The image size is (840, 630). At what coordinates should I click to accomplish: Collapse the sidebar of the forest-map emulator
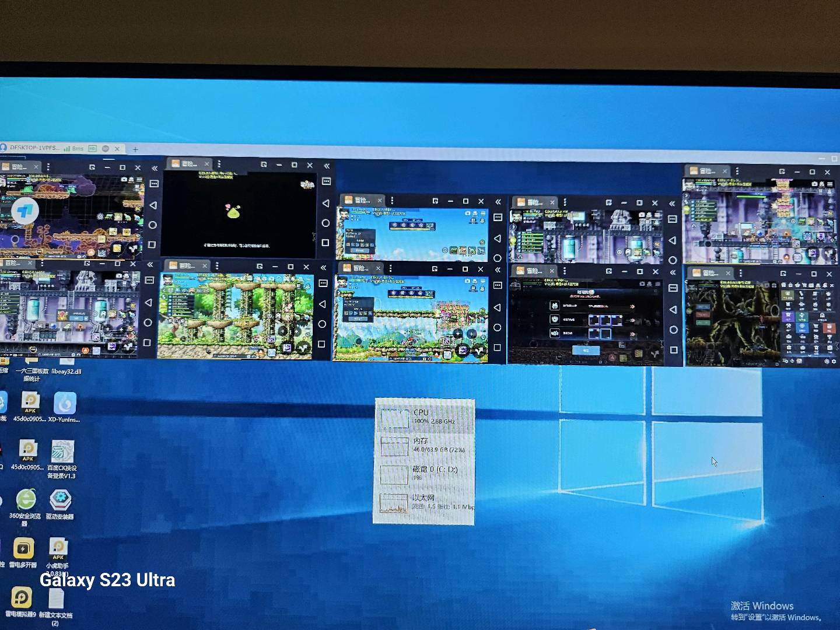pyautogui.click(x=324, y=267)
